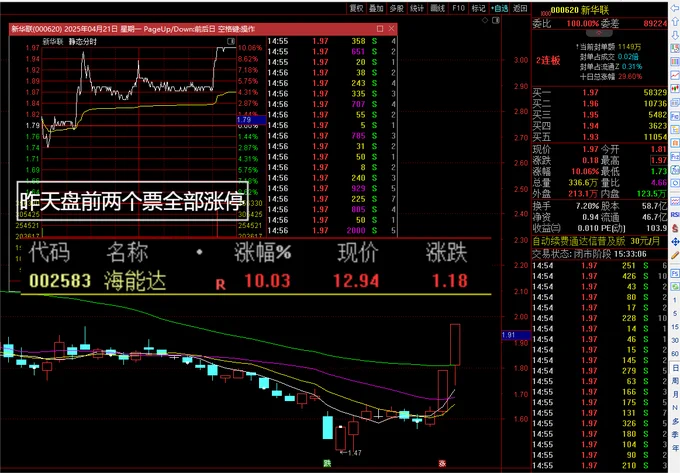Open the 复权 adjustment menu

pyautogui.click(x=356, y=8)
